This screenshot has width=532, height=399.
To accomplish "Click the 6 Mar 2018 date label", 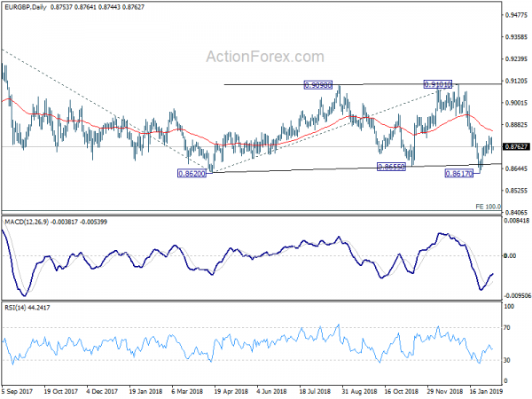I will click(188, 391).
